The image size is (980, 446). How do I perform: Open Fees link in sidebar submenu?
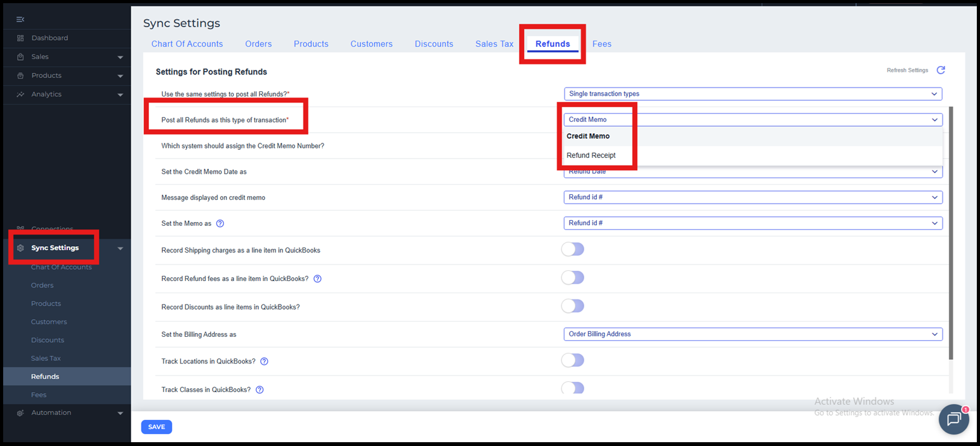pyautogui.click(x=39, y=395)
